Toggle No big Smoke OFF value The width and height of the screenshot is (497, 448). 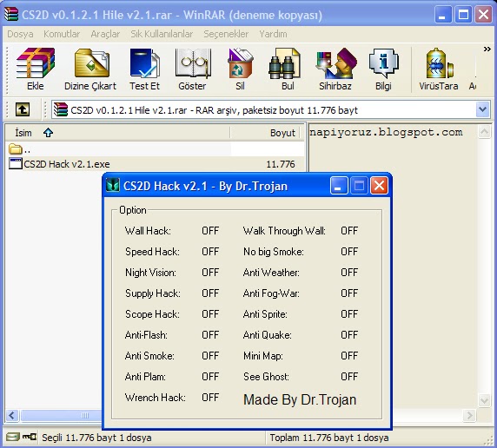pos(349,252)
